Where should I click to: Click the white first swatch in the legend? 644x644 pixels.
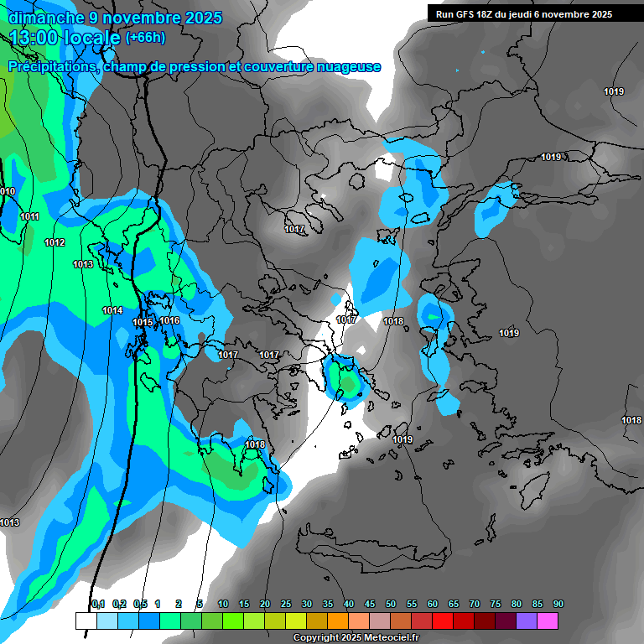pos(85,621)
